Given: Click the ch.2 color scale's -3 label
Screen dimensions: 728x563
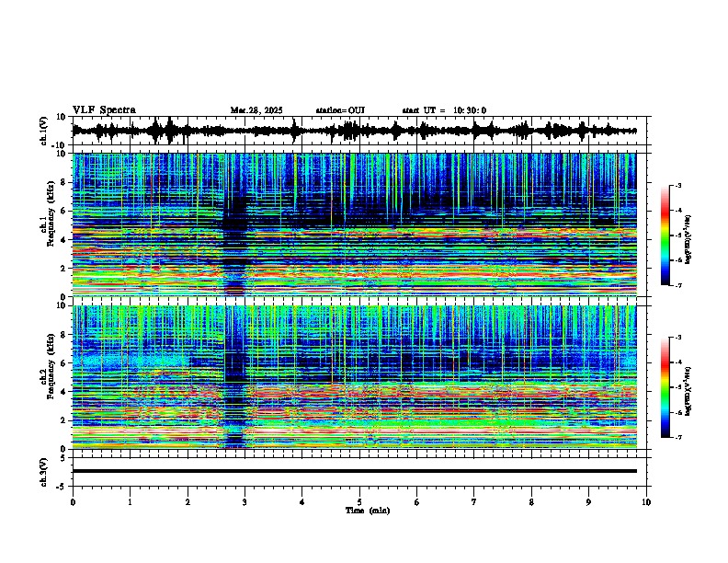Looking at the screenshot, I should 678,338.
